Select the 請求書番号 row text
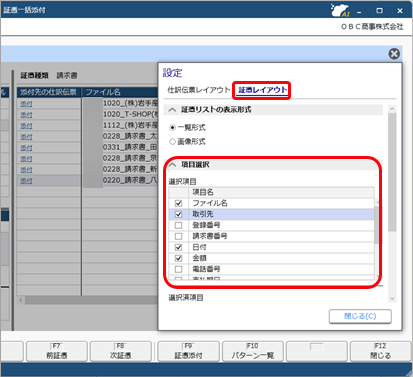This screenshot has width=413, height=377. (x=210, y=236)
